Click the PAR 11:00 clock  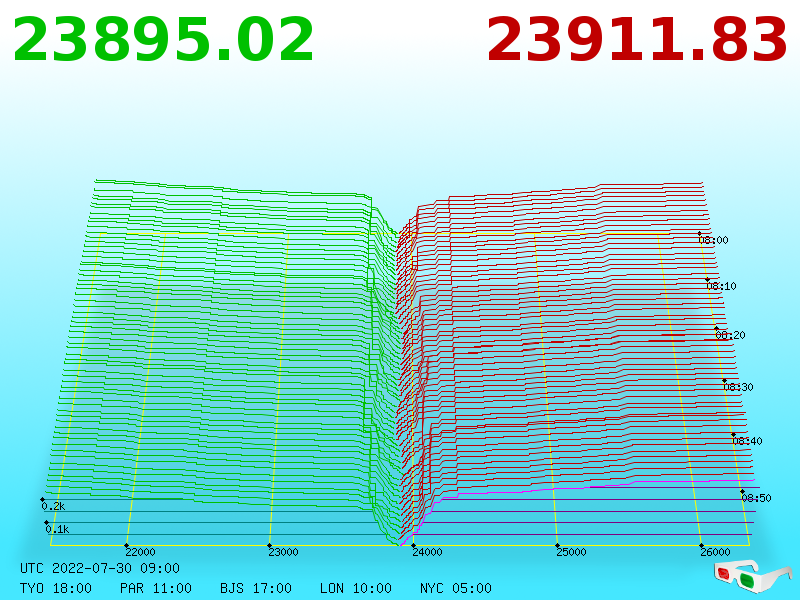click(156, 588)
